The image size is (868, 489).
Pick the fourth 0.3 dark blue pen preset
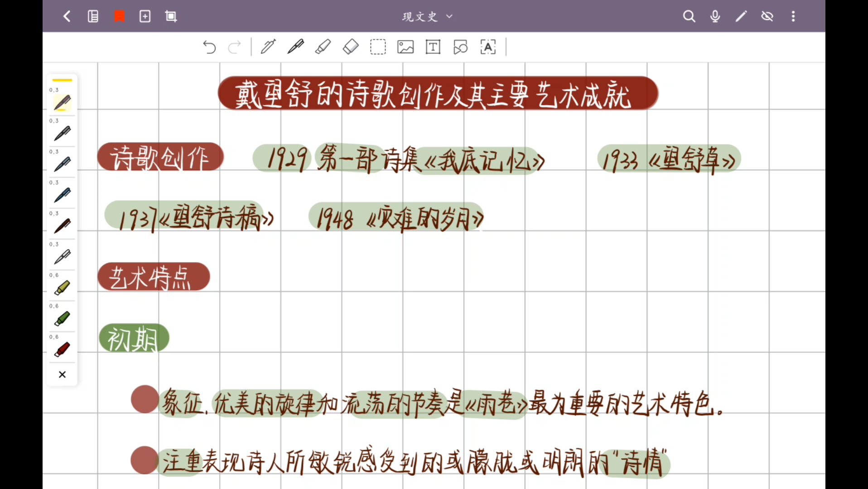pyautogui.click(x=62, y=195)
